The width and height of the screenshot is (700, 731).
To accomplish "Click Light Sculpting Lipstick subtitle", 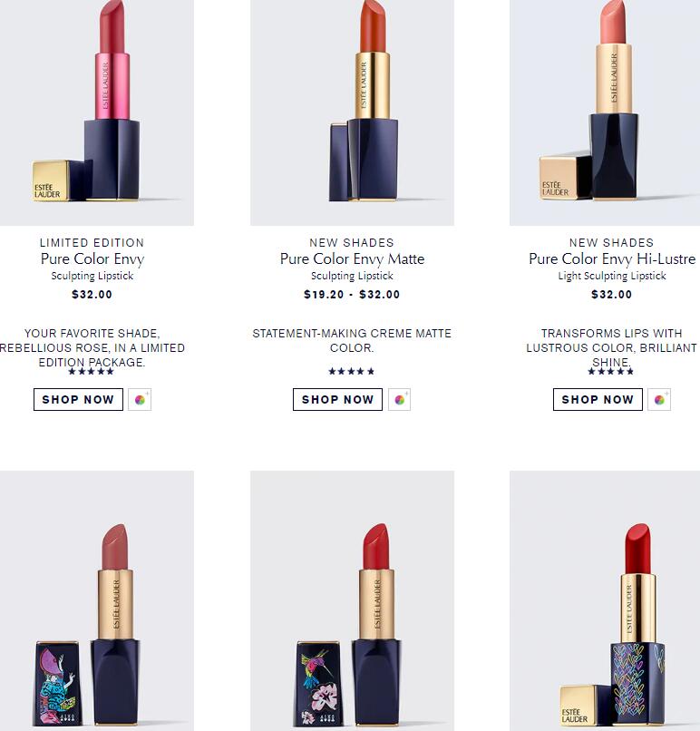I will point(612,276).
